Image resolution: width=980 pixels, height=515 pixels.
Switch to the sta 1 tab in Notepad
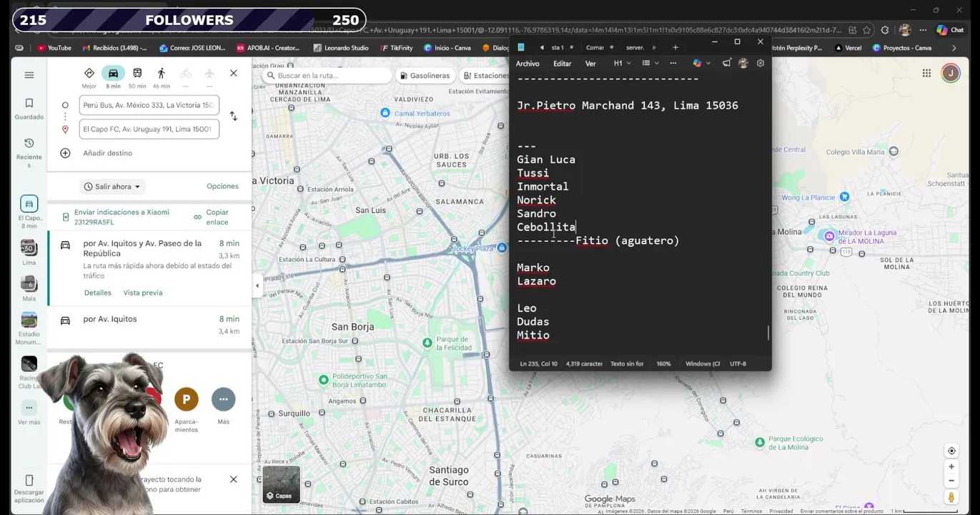[x=558, y=47]
